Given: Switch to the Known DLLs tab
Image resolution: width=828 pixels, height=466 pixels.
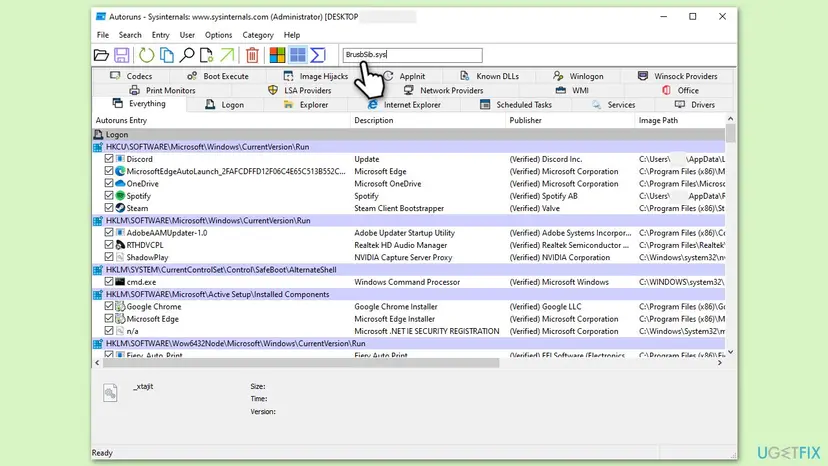Looking at the screenshot, I should [x=490, y=76].
